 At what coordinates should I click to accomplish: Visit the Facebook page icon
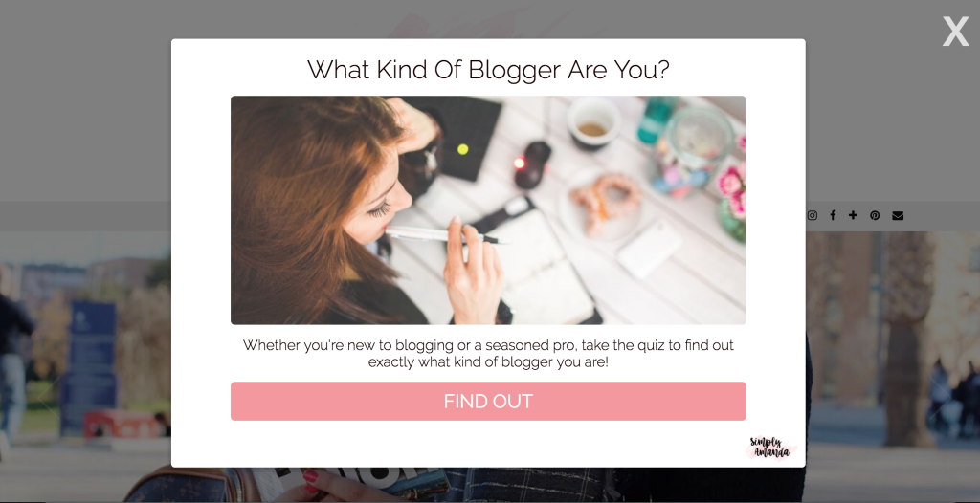click(833, 215)
